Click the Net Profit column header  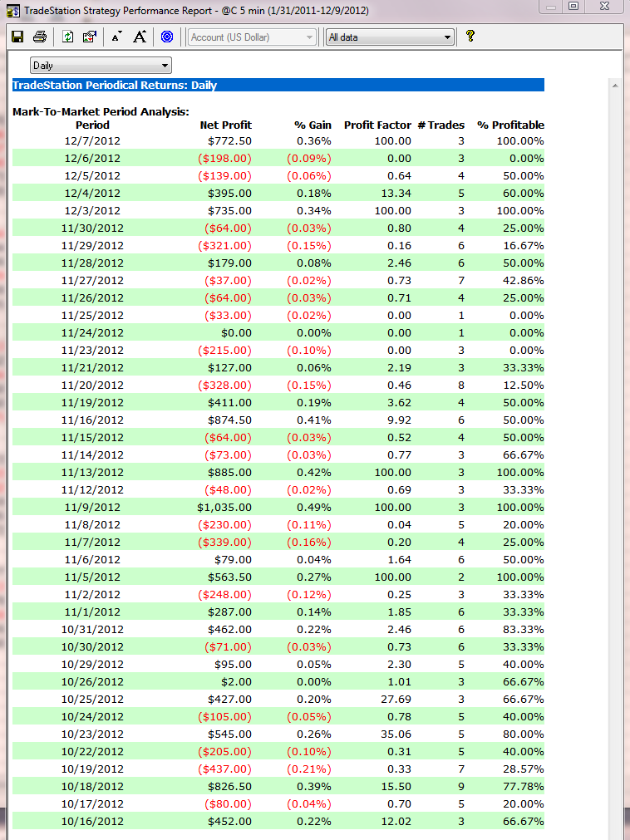(225, 125)
